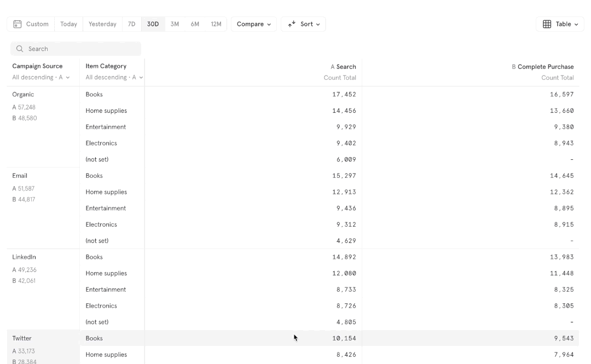This screenshot has height=364, width=591.
Task: Open Item Category sort order dropdown
Action: pos(114,77)
